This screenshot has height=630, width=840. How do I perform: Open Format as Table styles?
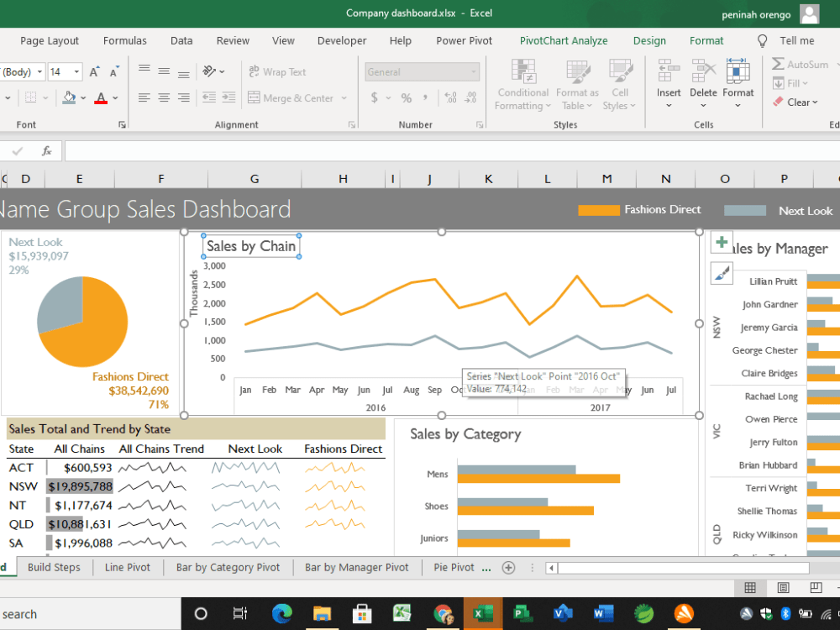pos(576,84)
